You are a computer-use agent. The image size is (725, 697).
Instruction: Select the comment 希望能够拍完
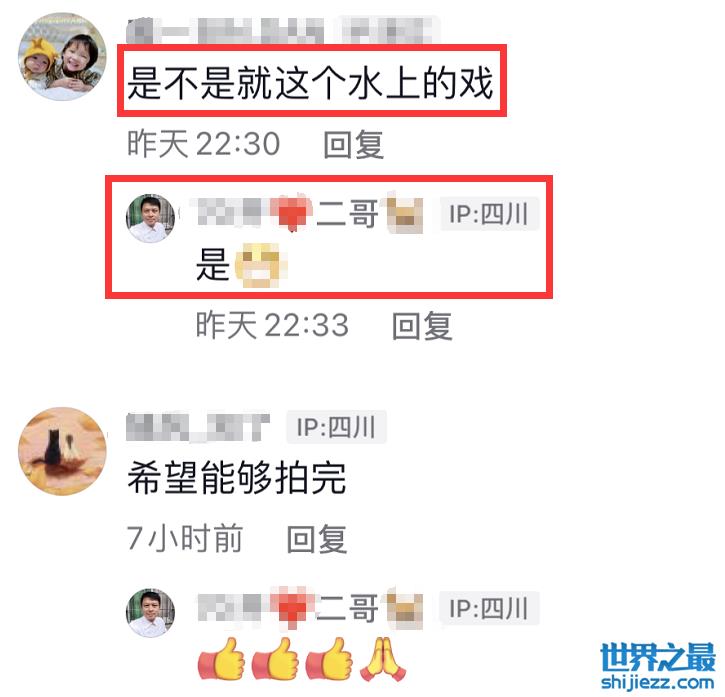coord(236,478)
